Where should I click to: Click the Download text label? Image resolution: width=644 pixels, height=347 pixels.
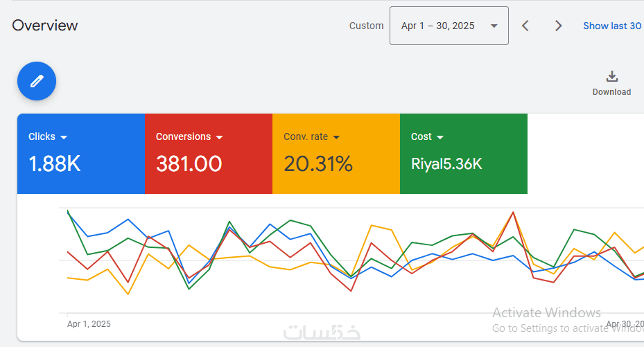pos(611,92)
